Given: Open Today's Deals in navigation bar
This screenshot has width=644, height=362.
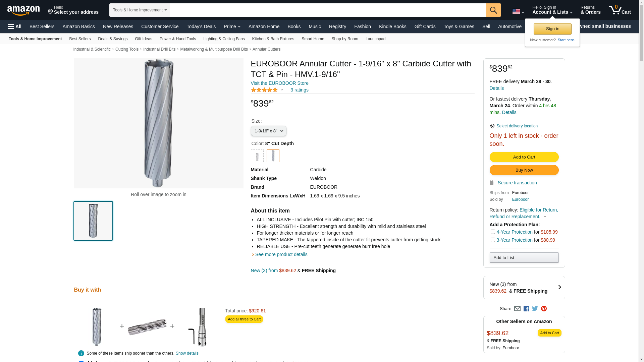Looking at the screenshot, I should click(201, 26).
